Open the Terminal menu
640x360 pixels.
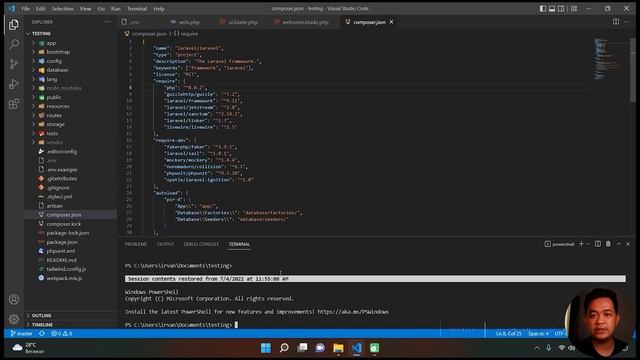click(x=137, y=9)
